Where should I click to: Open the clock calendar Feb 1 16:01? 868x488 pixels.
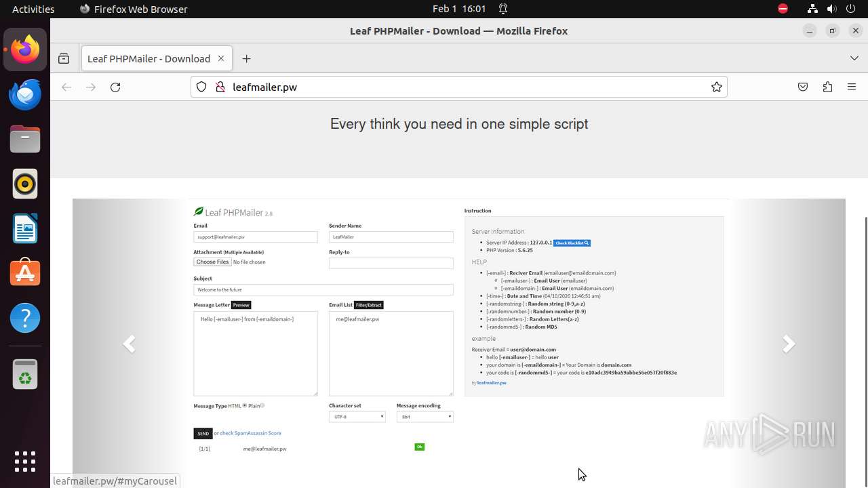tap(459, 9)
